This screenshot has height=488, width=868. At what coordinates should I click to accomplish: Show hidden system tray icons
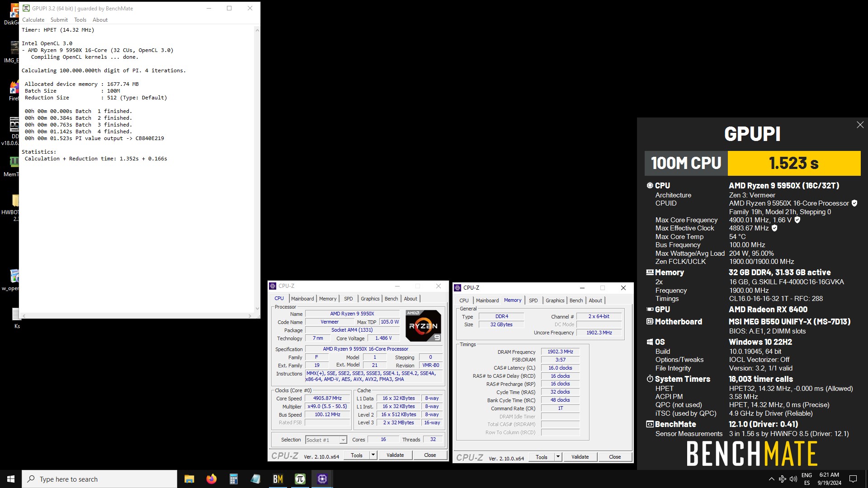click(x=771, y=479)
